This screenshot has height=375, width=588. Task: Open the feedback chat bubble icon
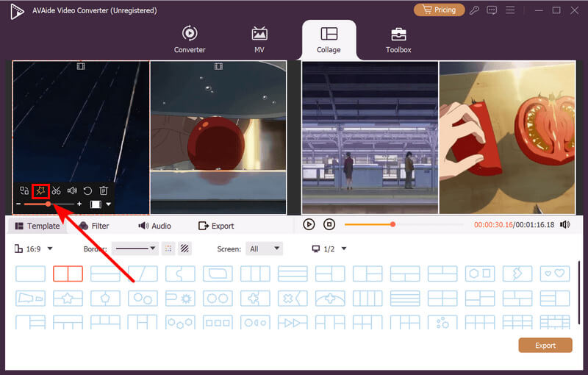492,10
